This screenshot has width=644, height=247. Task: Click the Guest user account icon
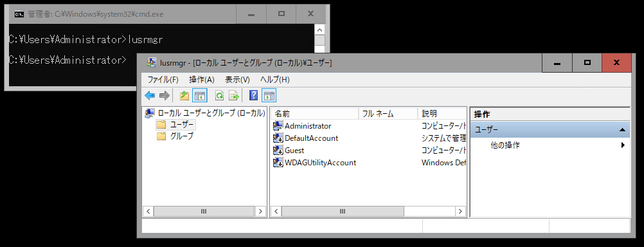click(x=278, y=151)
